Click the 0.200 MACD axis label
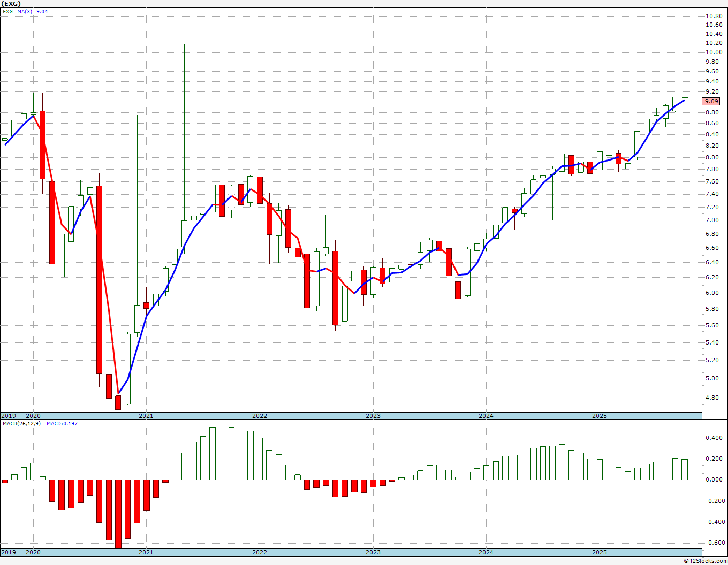 pyautogui.click(x=714, y=459)
